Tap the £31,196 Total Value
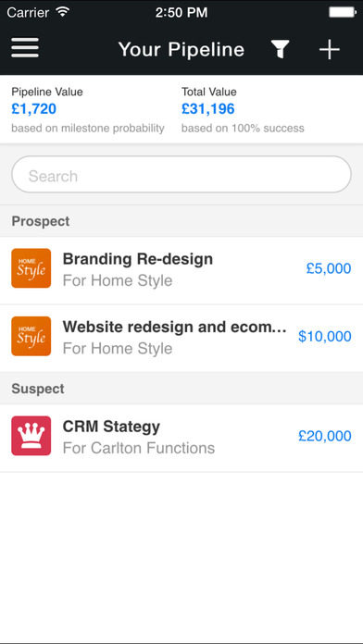The image size is (363, 644). (208, 109)
